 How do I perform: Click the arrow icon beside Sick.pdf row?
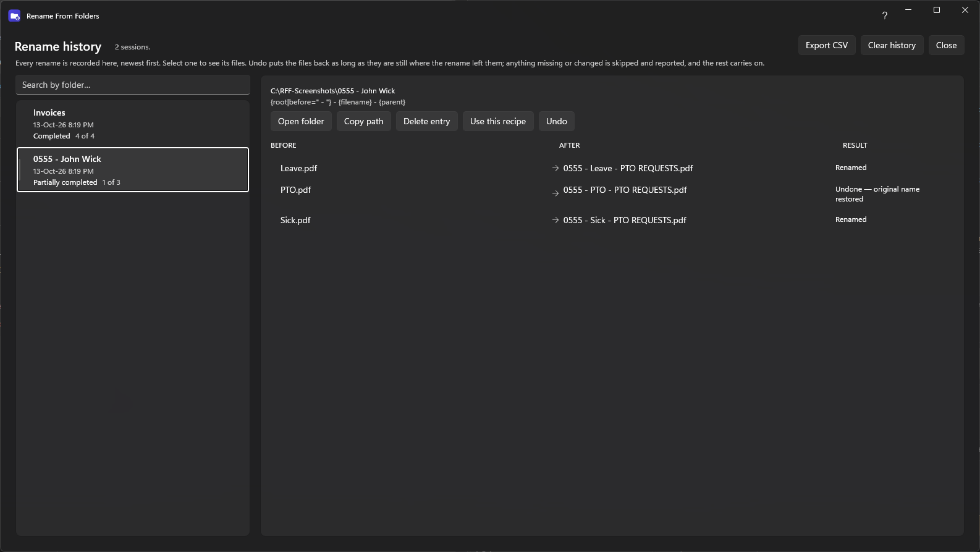click(555, 220)
